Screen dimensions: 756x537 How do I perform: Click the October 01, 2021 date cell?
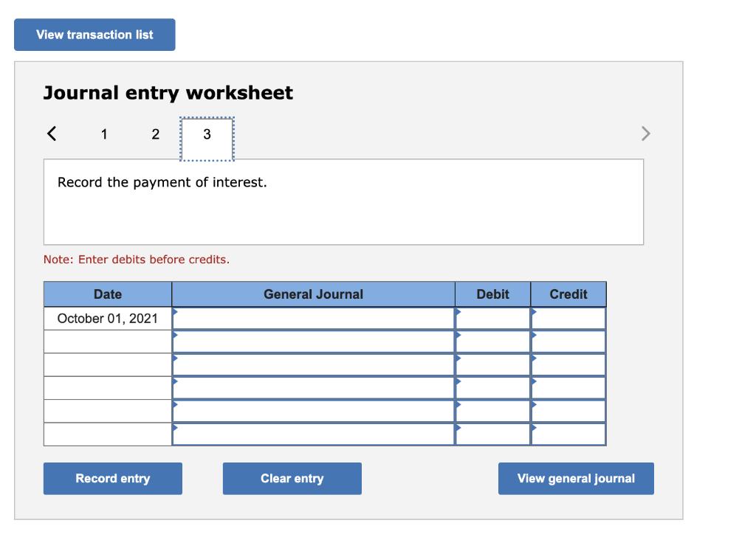point(108,319)
